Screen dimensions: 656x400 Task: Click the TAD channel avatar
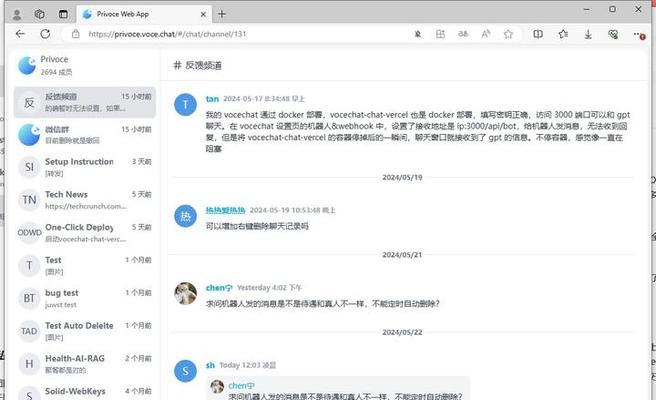click(x=29, y=331)
